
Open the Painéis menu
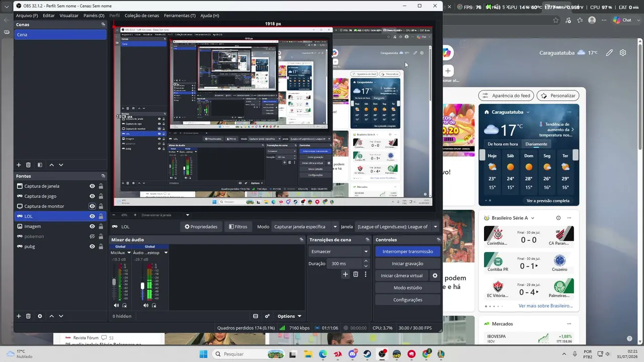pos(94,16)
